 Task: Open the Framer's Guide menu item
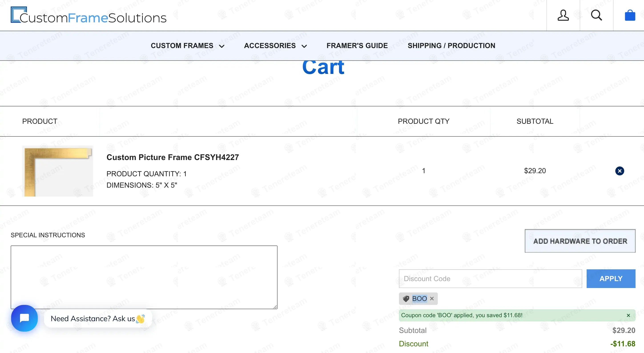point(357,46)
